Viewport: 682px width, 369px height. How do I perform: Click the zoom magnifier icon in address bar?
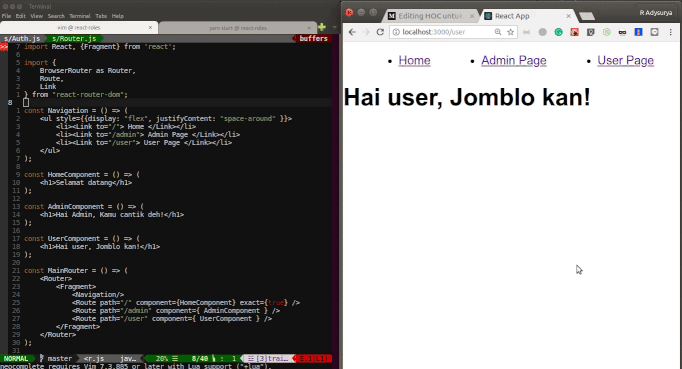(x=498, y=32)
